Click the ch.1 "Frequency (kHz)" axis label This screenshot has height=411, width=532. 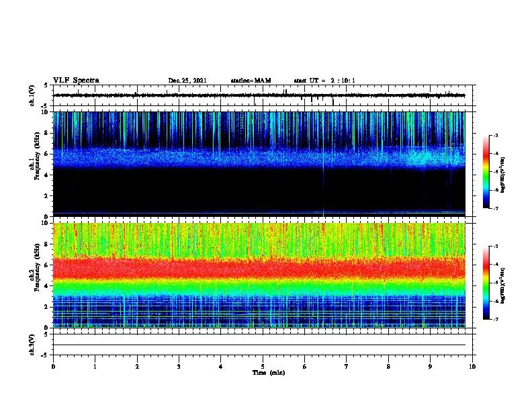tap(37, 156)
